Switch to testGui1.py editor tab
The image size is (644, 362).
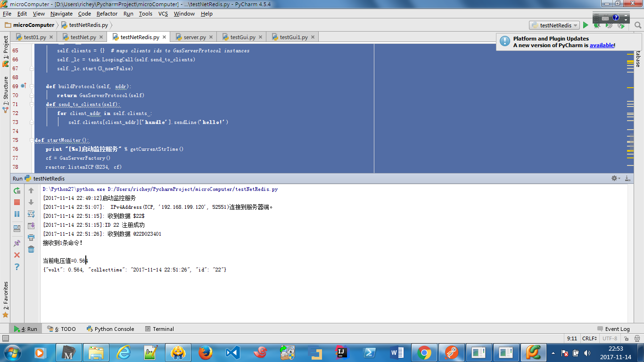point(294,37)
